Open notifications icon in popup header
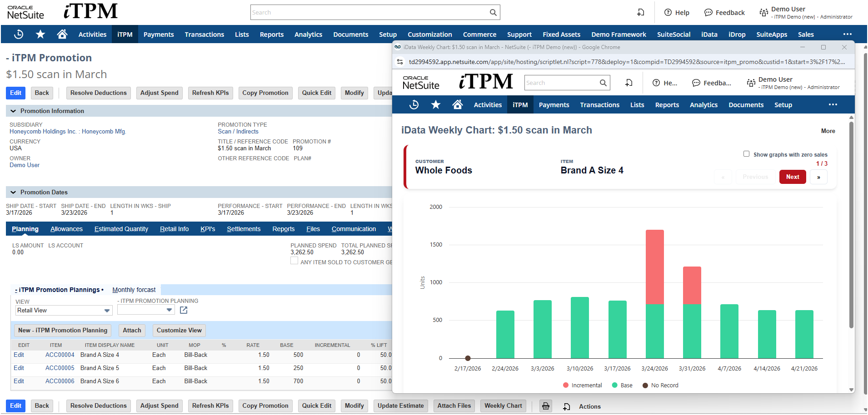868x415 pixels. [x=629, y=83]
